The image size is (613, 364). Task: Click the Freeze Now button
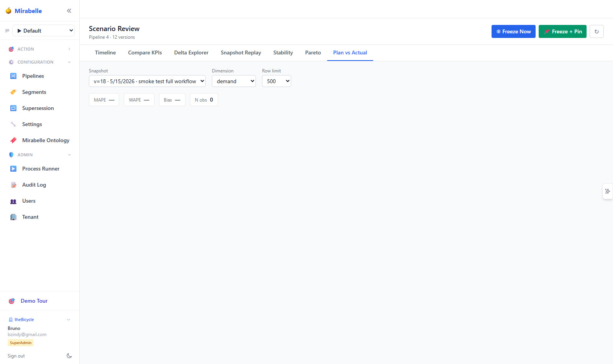[x=513, y=31]
